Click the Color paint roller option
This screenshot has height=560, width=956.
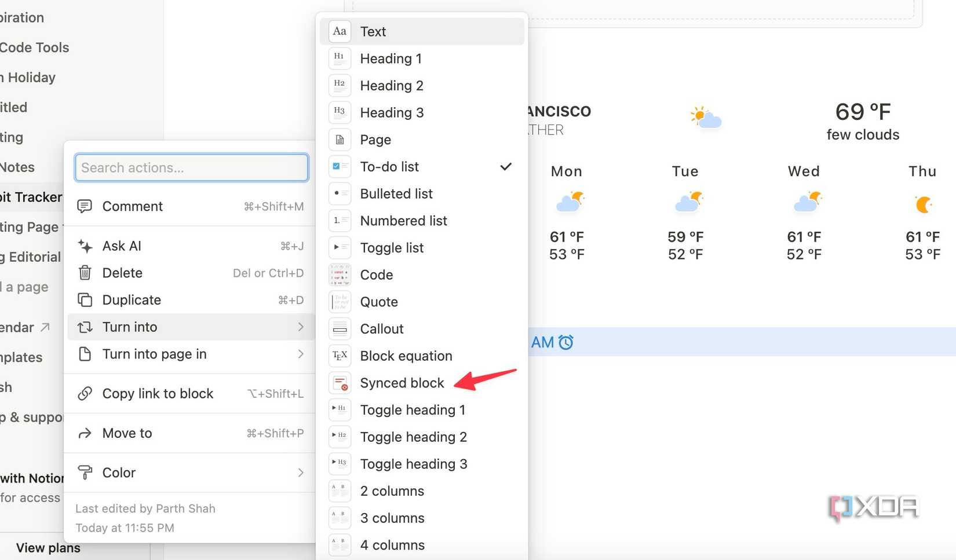click(85, 473)
